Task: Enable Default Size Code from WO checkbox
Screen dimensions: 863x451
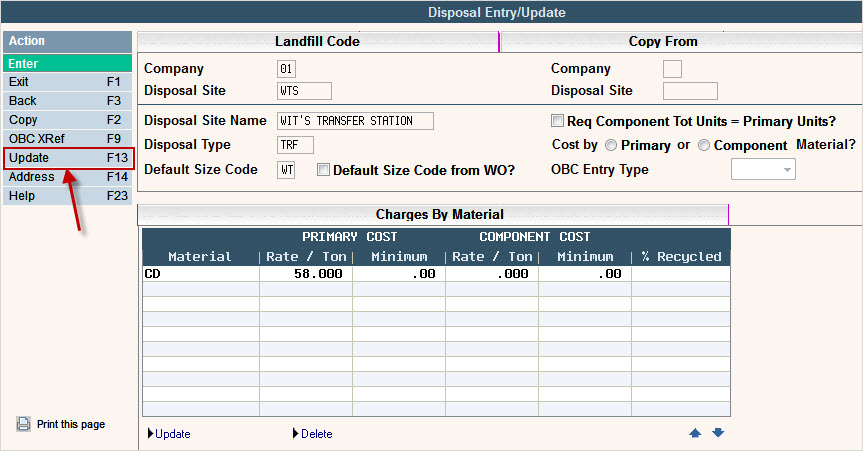Action: click(323, 170)
